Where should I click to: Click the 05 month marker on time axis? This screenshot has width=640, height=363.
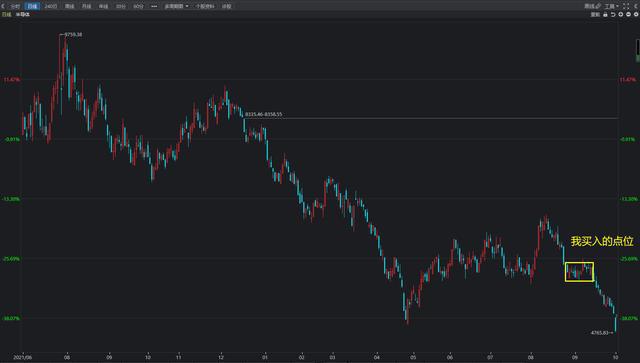[413, 357]
